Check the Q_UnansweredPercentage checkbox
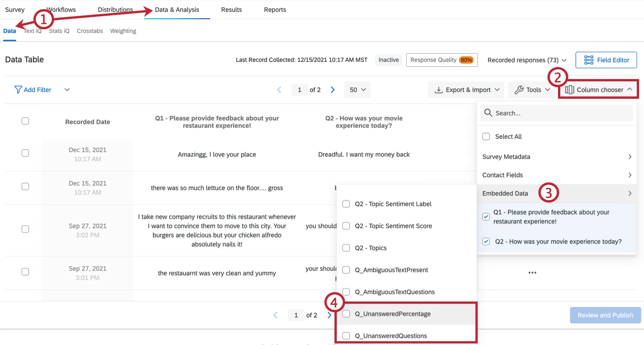The image size is (644, 345). (x=346, y=314)
